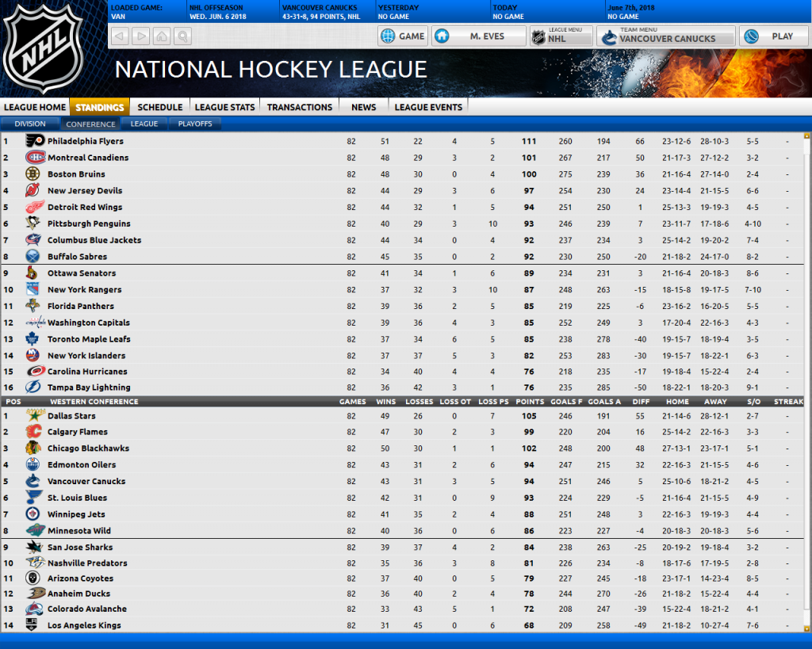812x649 pixels.
Task: Click Flyers points value 111
Action: pyautogui.click(x=529, y=141)
